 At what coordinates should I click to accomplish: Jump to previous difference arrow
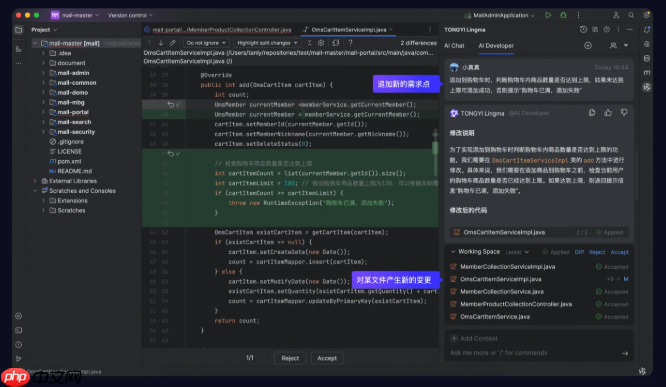149,43
